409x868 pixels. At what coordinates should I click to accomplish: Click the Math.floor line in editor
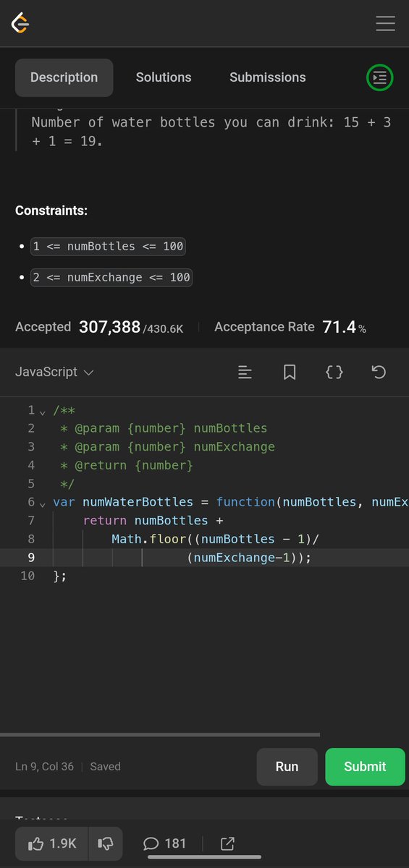(216, 539)
